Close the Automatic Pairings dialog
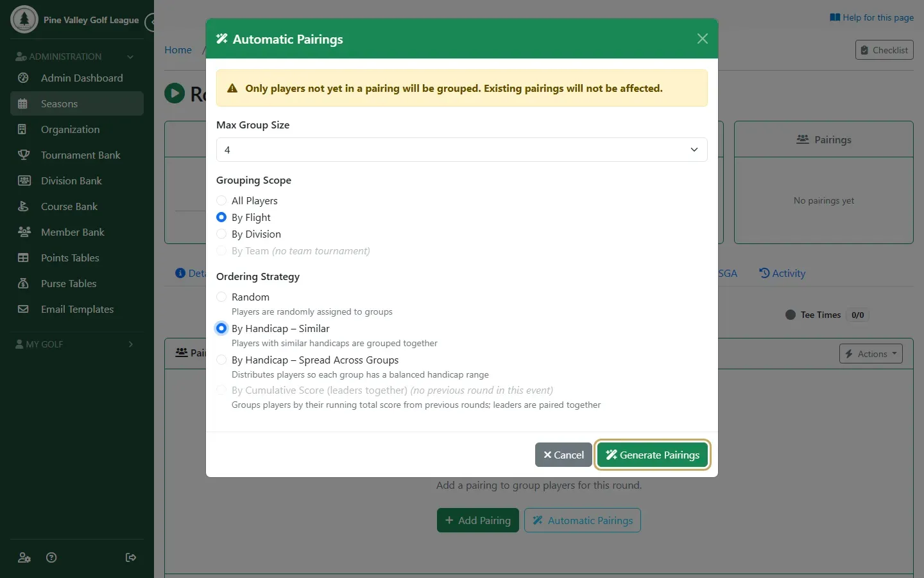 [x=703, y=39]
